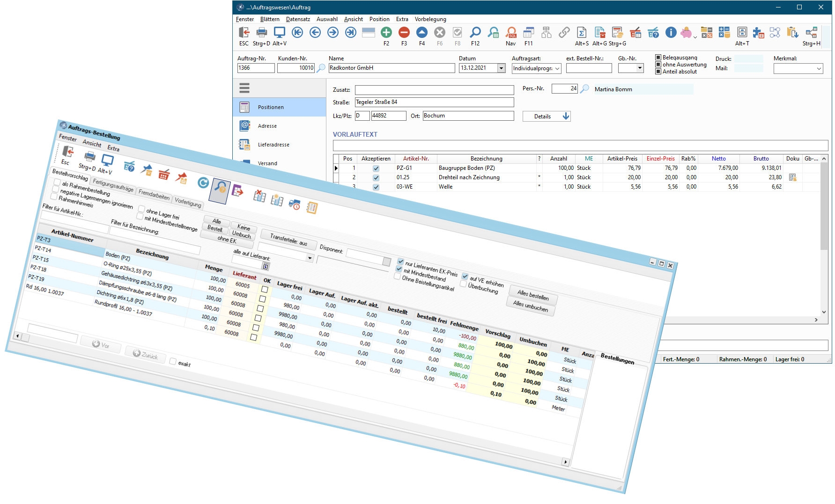
Task: Click the chain link icon in Auftrag toolbar
Action: pos(564,32)
